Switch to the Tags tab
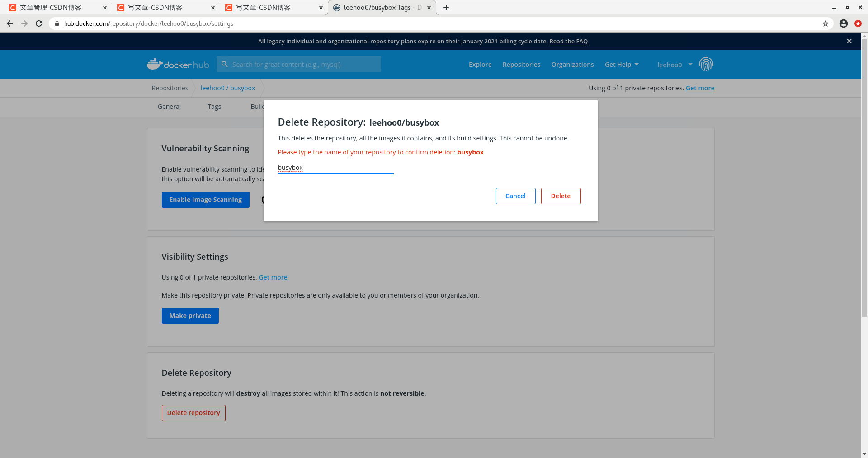This screenshot has width=868, height=458. coord(214,107)
